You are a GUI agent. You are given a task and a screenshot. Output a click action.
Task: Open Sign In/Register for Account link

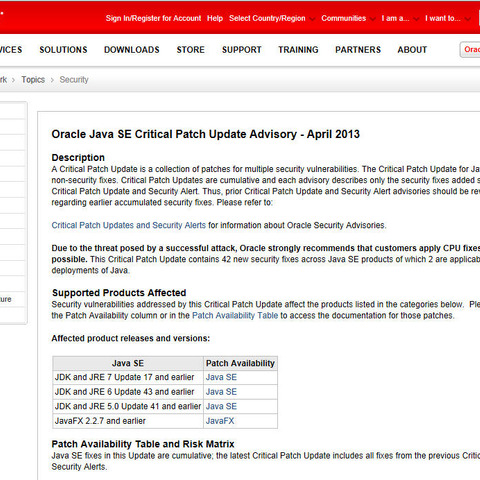pyautogui.click(x=153, y=18)
